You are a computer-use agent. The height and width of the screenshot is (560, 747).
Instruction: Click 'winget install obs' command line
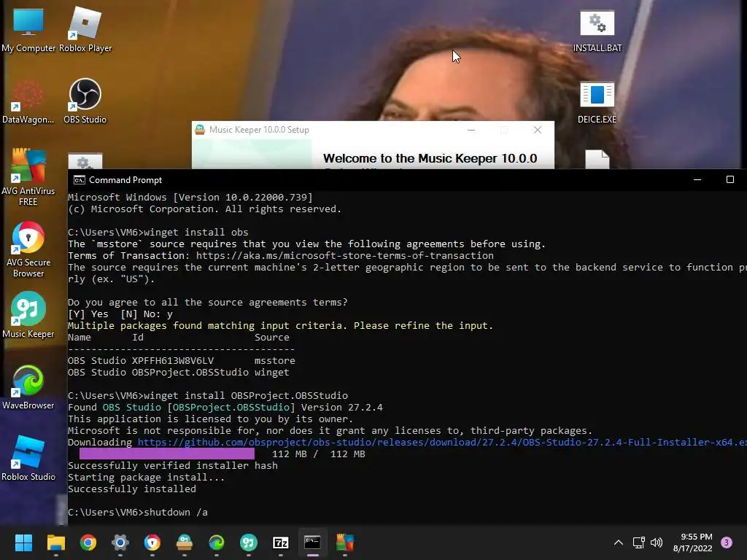click(158, 233)
